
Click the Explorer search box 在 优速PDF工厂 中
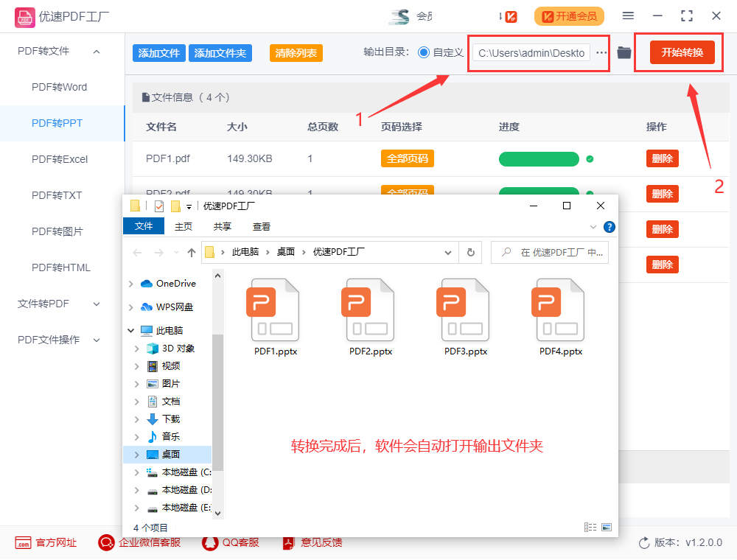click(550, 252)
